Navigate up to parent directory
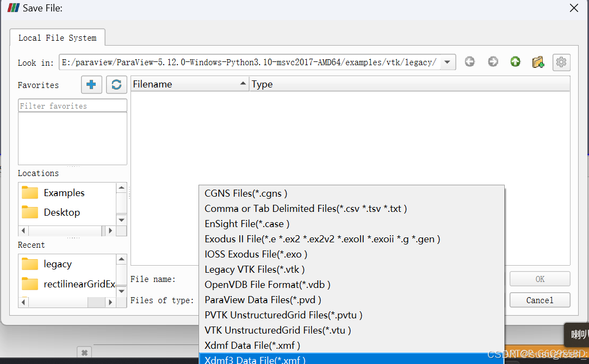The height and width of the screenshot is (364, 589). click(x=516, y=61)
